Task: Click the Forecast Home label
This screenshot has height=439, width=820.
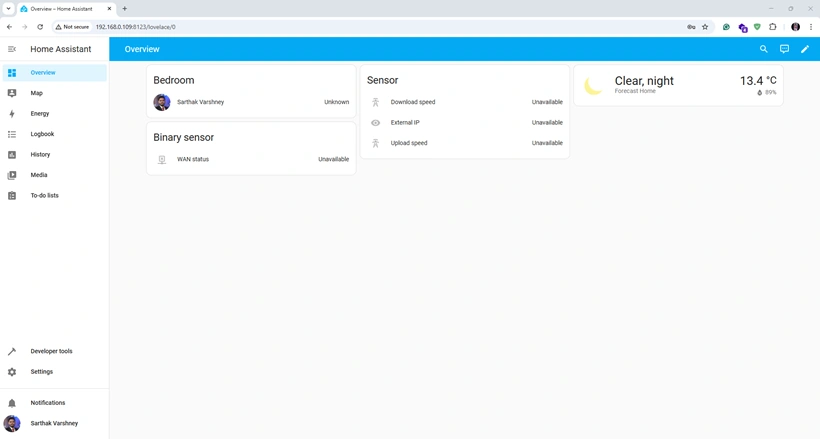Action: [635, 91]
